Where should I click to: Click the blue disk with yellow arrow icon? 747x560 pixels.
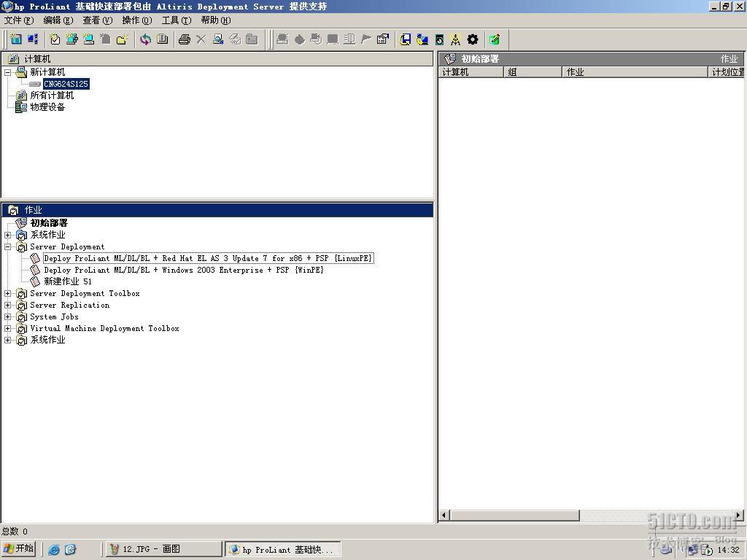coord(406,39)
